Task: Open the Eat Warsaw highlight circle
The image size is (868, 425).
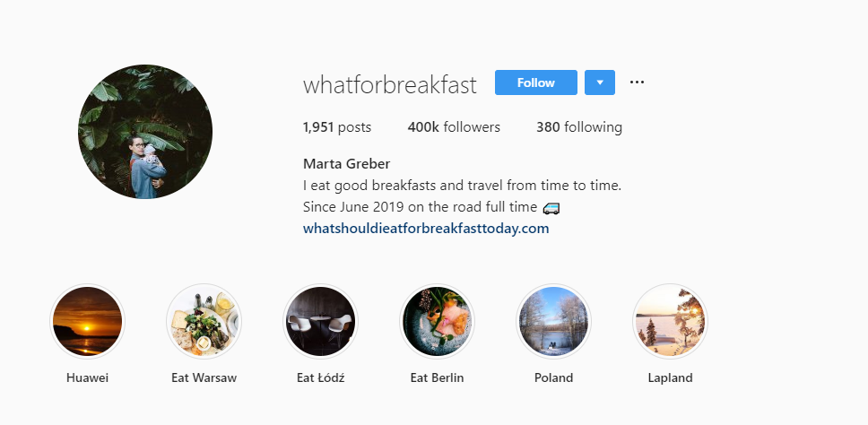Action: tap(204, 321)
